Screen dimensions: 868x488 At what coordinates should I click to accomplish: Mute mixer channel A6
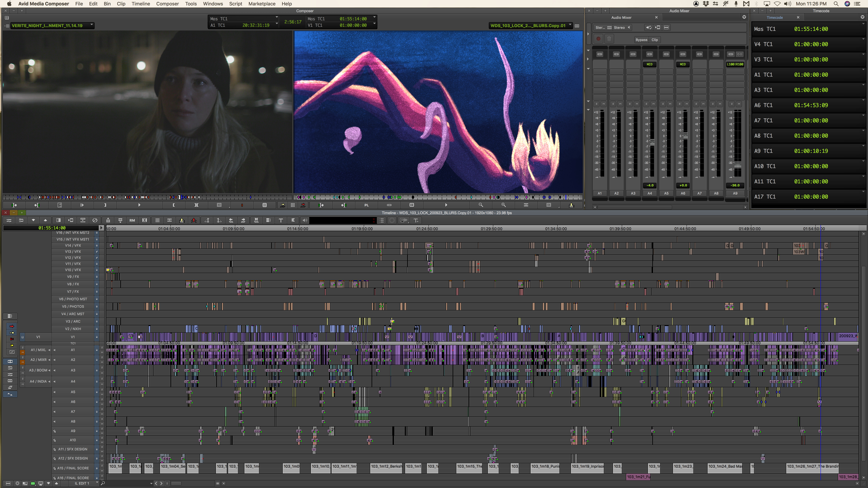(687, 104)
